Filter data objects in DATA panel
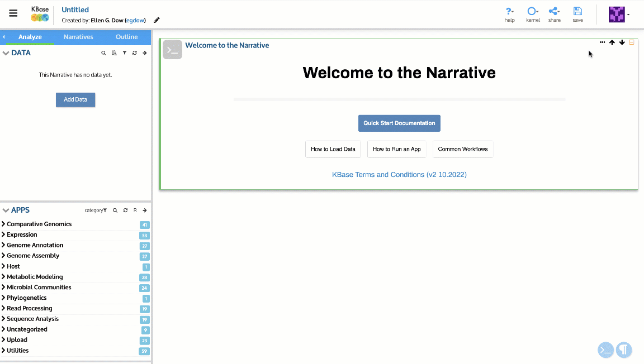 [125, 53]
